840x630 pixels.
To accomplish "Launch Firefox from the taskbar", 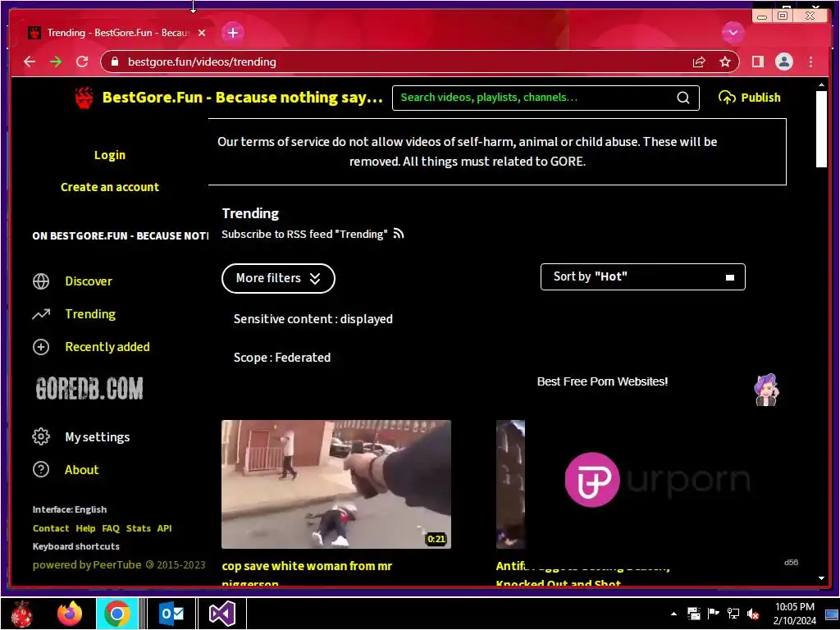I will click(x=70, y=614).
